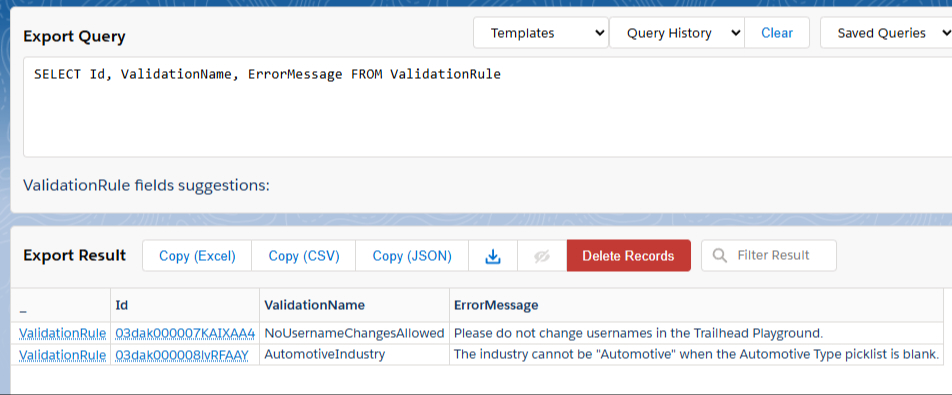Download the export result file
This screenshot has height=395, width=952.
click(x=493, y=255)
